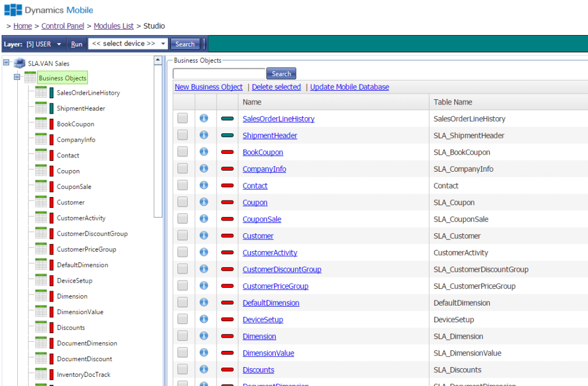Screen dimensions: 588x386
Task: Open the New Business Object link
Action: [208, 87]
